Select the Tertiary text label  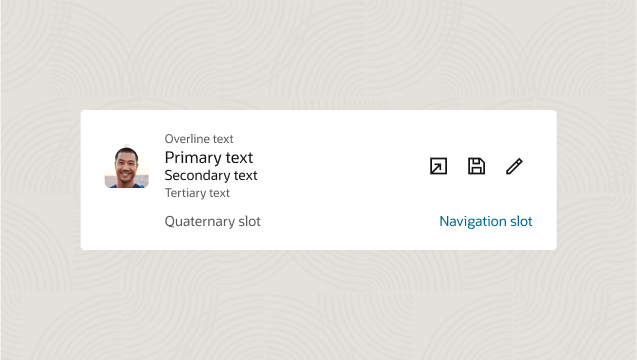coord(197,193)
